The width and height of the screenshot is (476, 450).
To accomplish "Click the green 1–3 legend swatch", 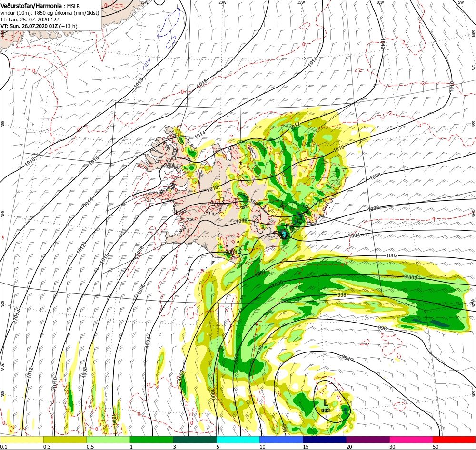I will [x=151, y=440].
